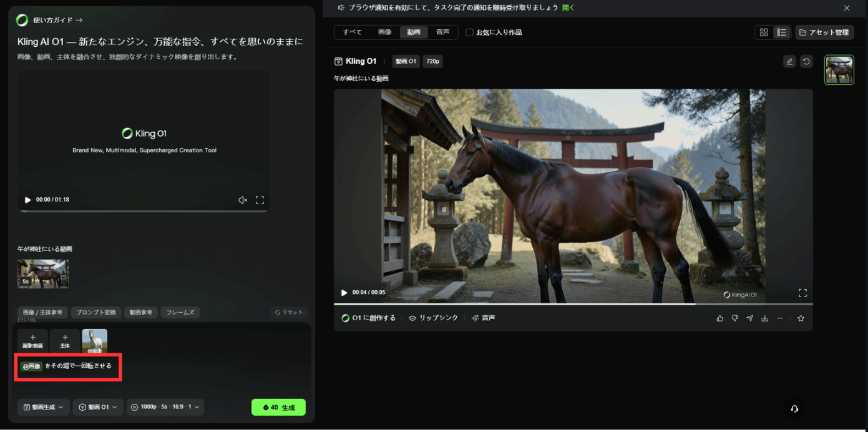Open the 動画生成 mode dropdown
Image resolution: width=868 pixels, height=432 pixels.
tap(43, 407)
